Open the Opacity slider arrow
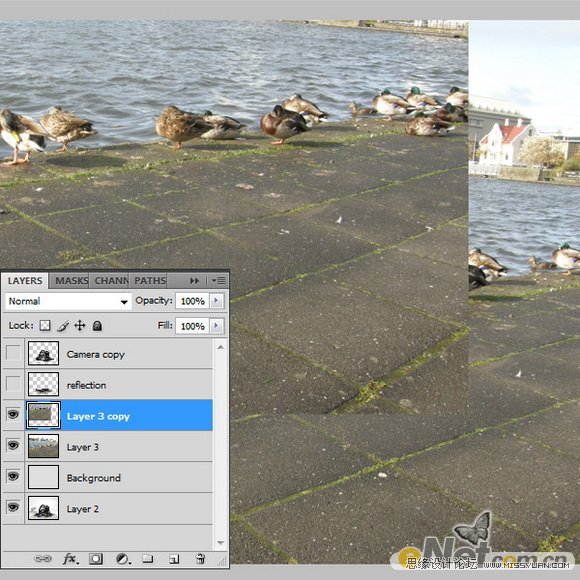The height and width of the screenshot is (580, 580). coord(217,301)
